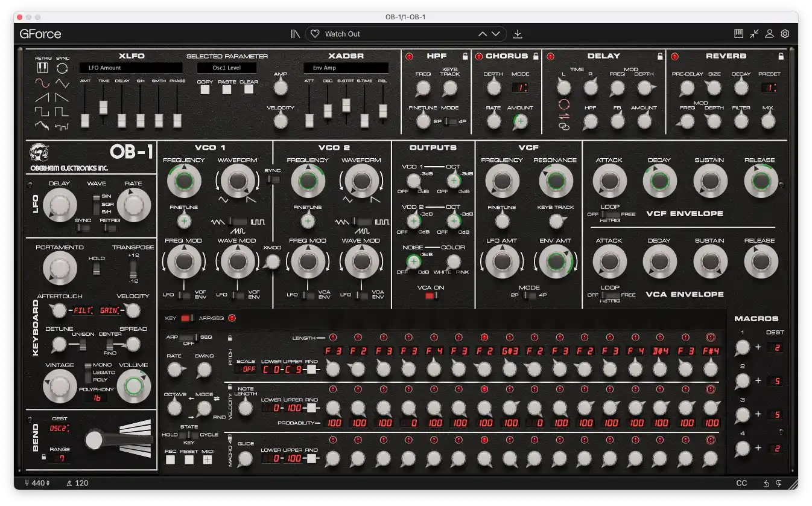Go to next preset with down chevron
Image resolution: width=812 pixels, height=506 pixels.
click(x=496, y=34)
